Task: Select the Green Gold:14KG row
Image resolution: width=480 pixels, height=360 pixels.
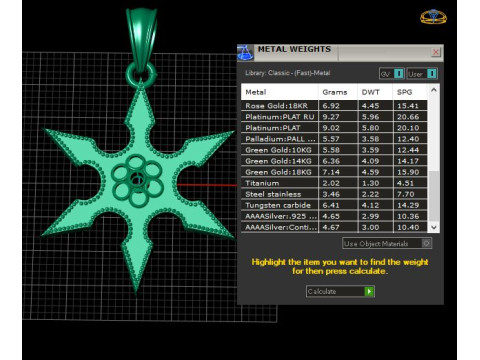Action: [334, 161]
